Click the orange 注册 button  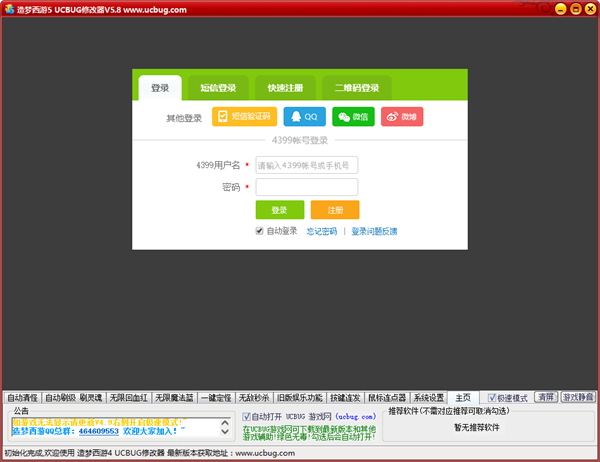click(335, 210)
